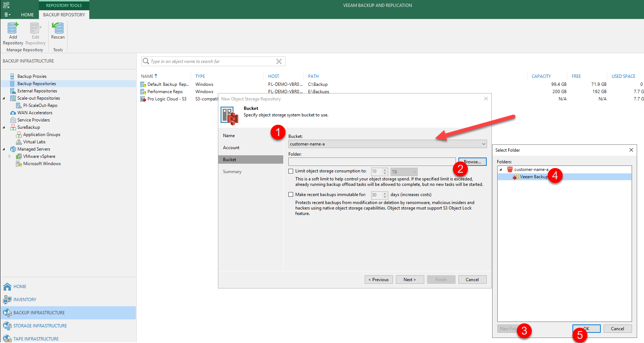The height and width of the screenshot is (343, 644).
Task: Expand the VMware vSphere tree node
Action: click(10, 156)
